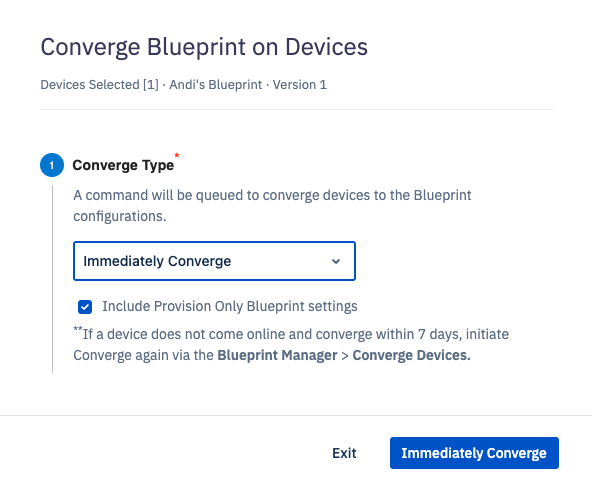The image size is (592, 486).
Task: Open the Immediately Converge dropdown field
Action: point(214,261)
